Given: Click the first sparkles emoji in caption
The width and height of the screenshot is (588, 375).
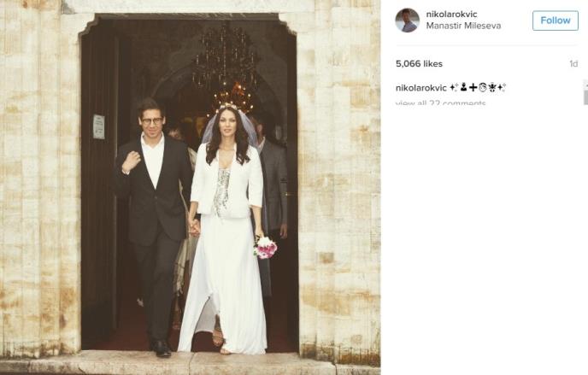Looking at the screenshot, I should (454, 88).
